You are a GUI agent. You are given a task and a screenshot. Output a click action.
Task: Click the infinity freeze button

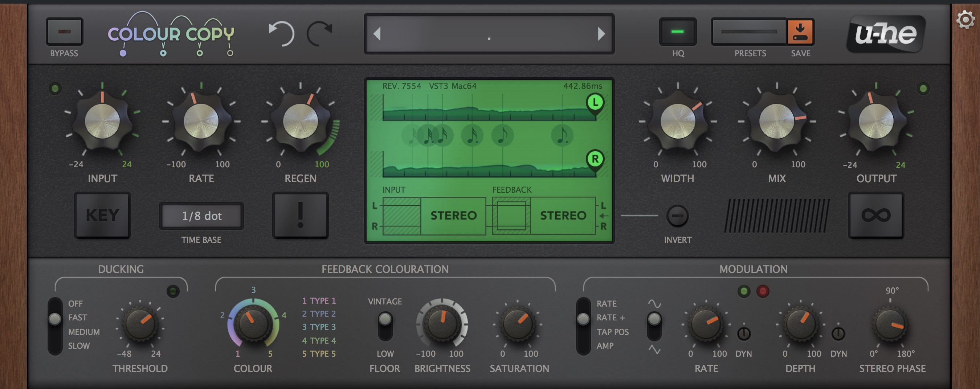876,215
